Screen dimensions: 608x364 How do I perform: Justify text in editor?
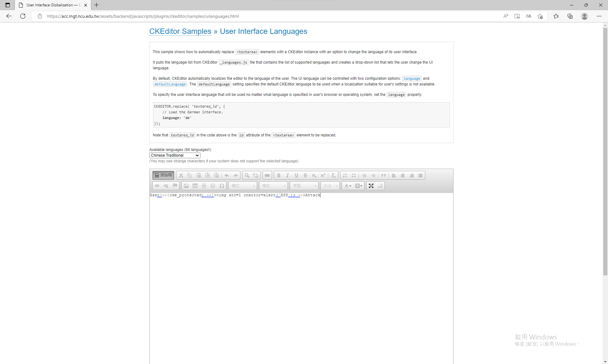click(421, 175)
